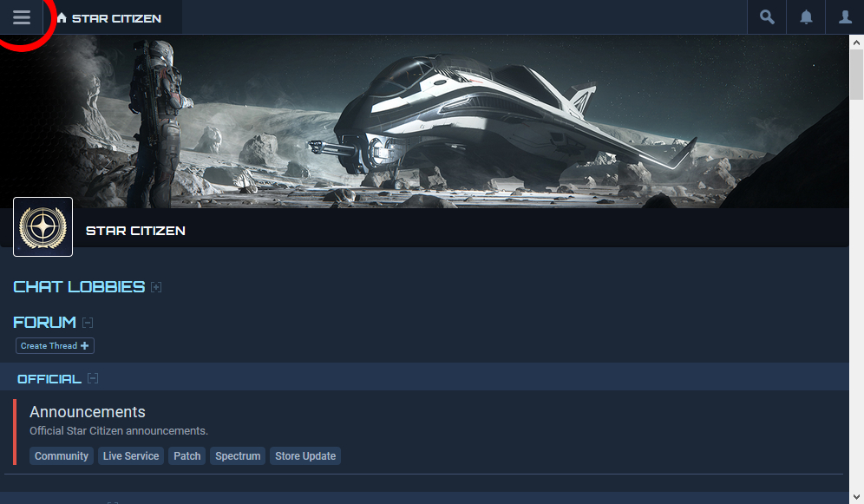Image resolution: width=864 pixels, height=504 pixels.
Task: Click the scrollbar down arrow
Action: pyautogui.click(x=856, y=497)
